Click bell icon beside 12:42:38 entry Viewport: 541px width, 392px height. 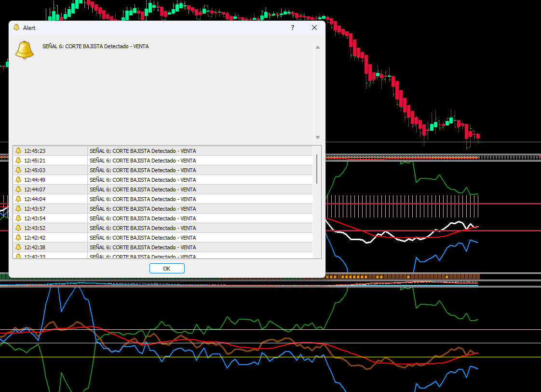pos(18,247)
